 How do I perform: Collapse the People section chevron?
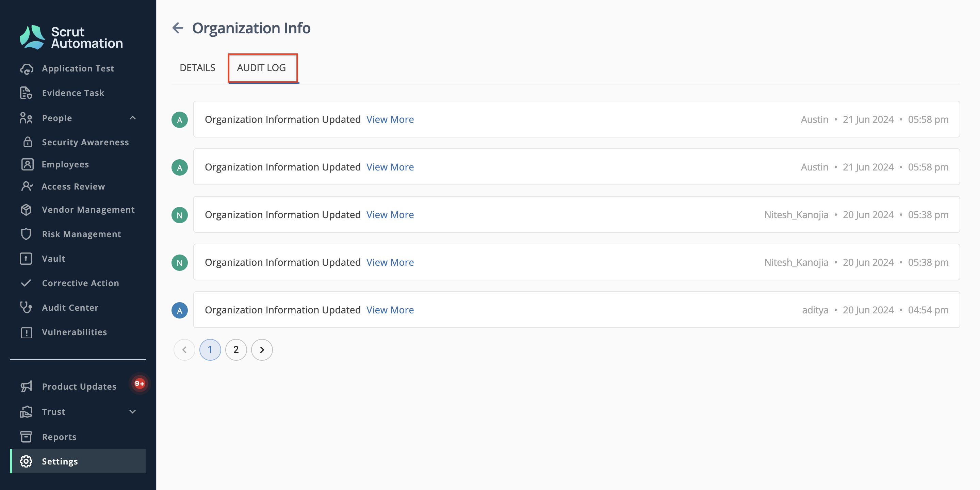pyautogui.click(x=132, y=118)
